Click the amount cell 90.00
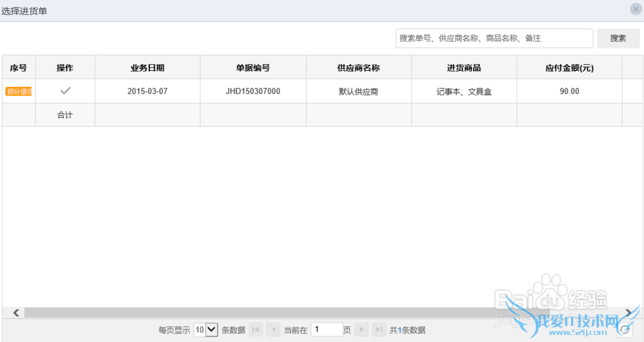644x342 pixels. 570,91
